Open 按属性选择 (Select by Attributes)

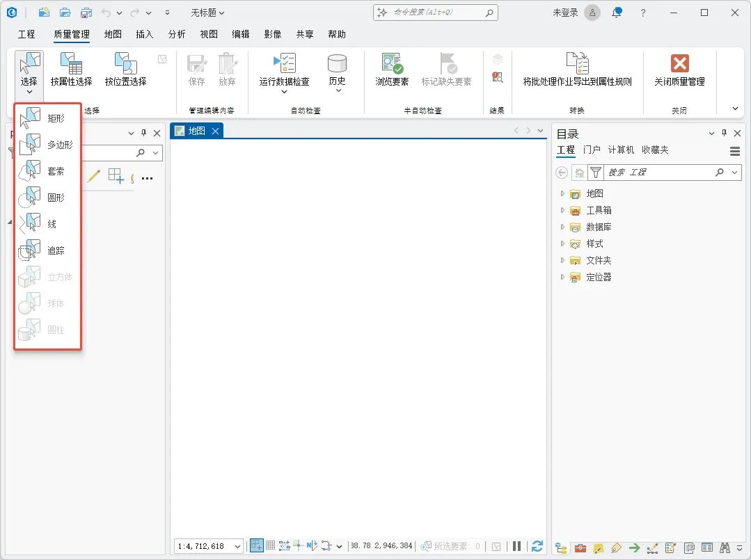72,70
